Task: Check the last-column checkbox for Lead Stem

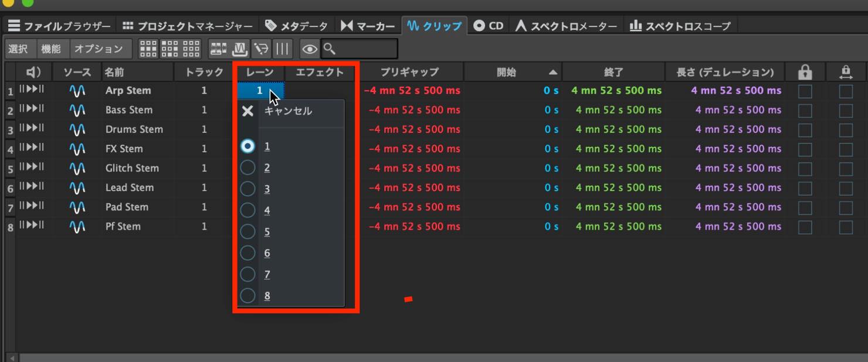Action: click(x=846, y=189)
